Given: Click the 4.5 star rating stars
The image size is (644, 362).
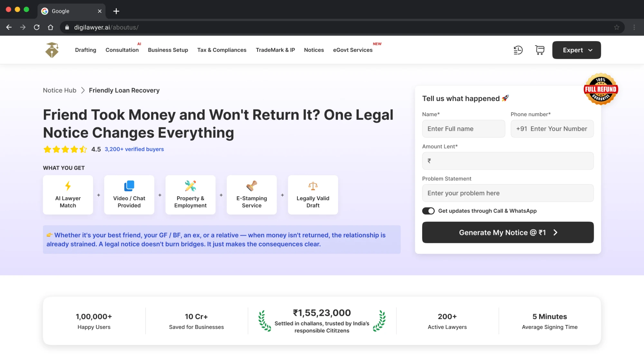Looking at the screenshot, I should point(65,149).
